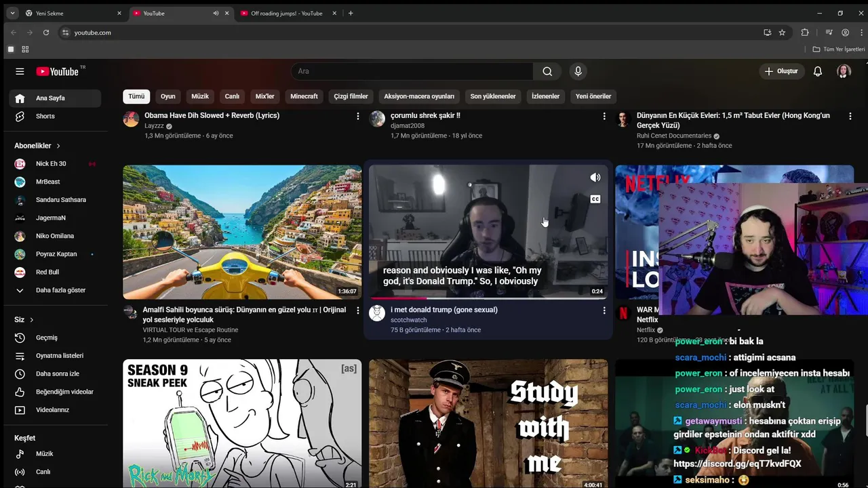Select the Müzik filter chip
Screen dimensions: 868x488
[200, 96]
